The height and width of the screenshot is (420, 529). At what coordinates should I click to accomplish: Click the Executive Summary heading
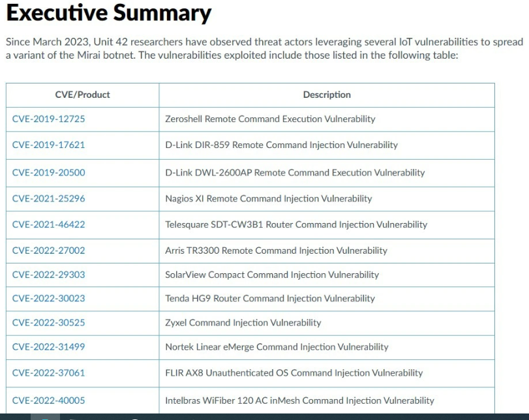109,13
